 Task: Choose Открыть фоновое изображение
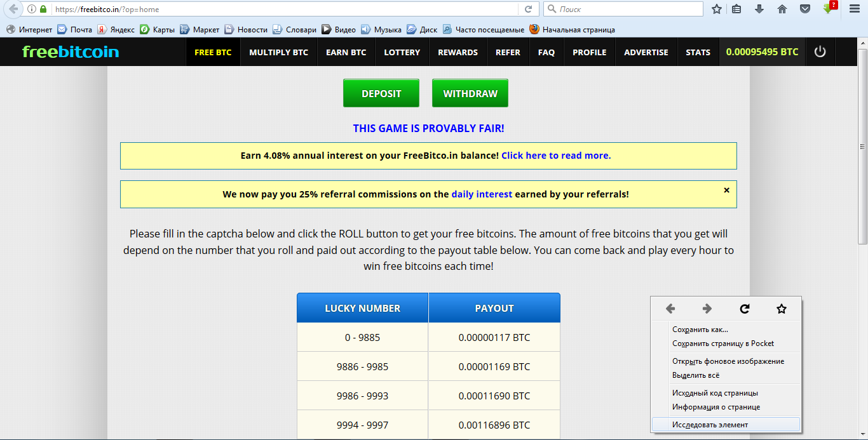(x=726, y=361)
